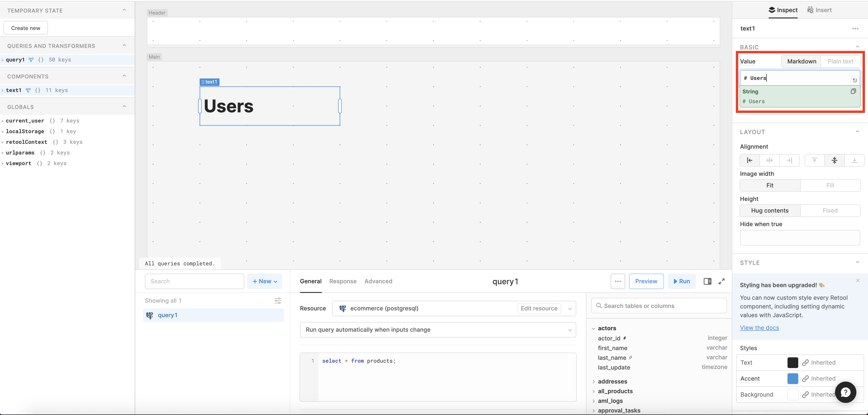Switch Value mode to Plain text
868x415 pixels.
[x=840, y=61]
